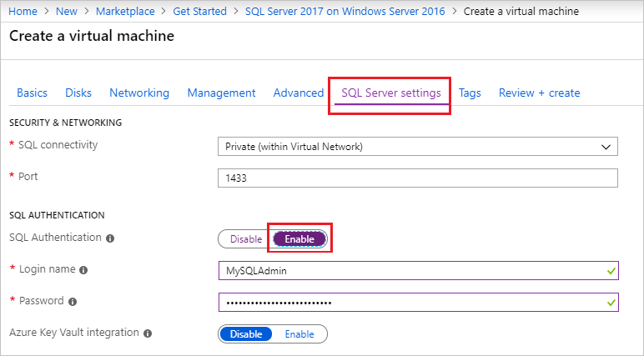Open SQL Server 2017 on Windows Server 2016 breadcrumb
Image resolution: width=644 pixels, height=356 pixels.
click(x=345, y=11)
